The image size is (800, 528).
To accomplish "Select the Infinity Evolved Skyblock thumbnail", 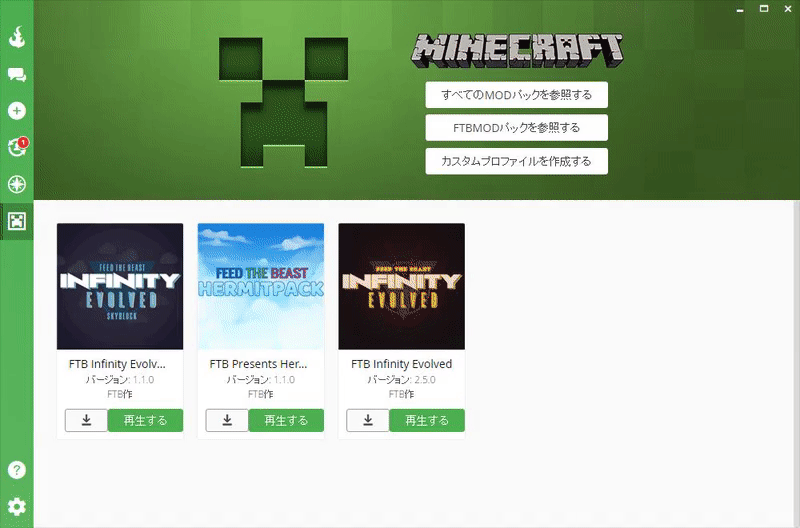I will [x=120, y=286].
